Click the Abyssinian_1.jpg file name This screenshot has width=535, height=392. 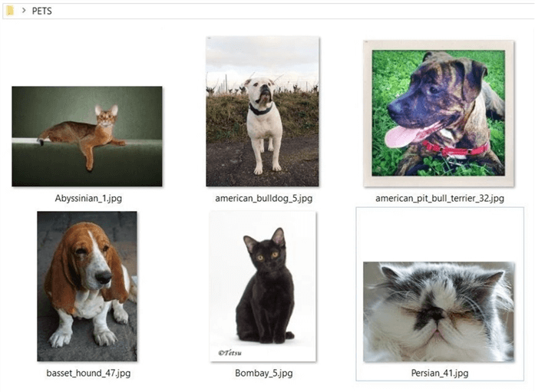coord(88,198)
